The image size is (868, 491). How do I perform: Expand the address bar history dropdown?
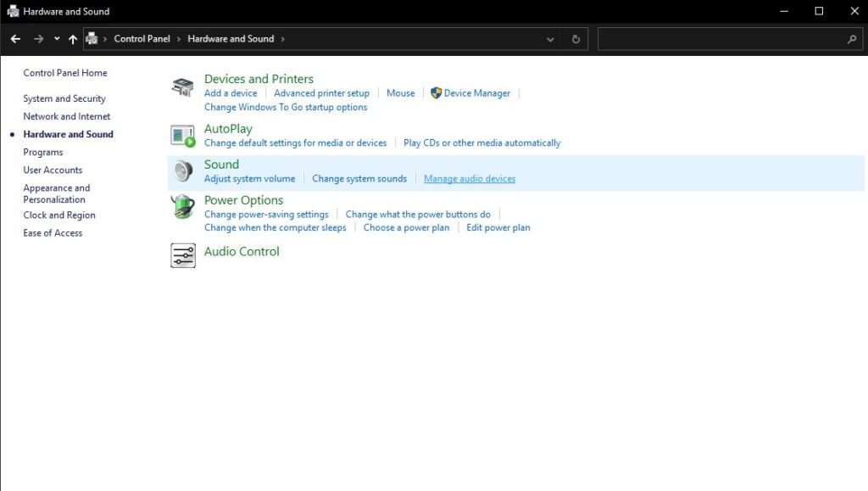tap(549, 39)
